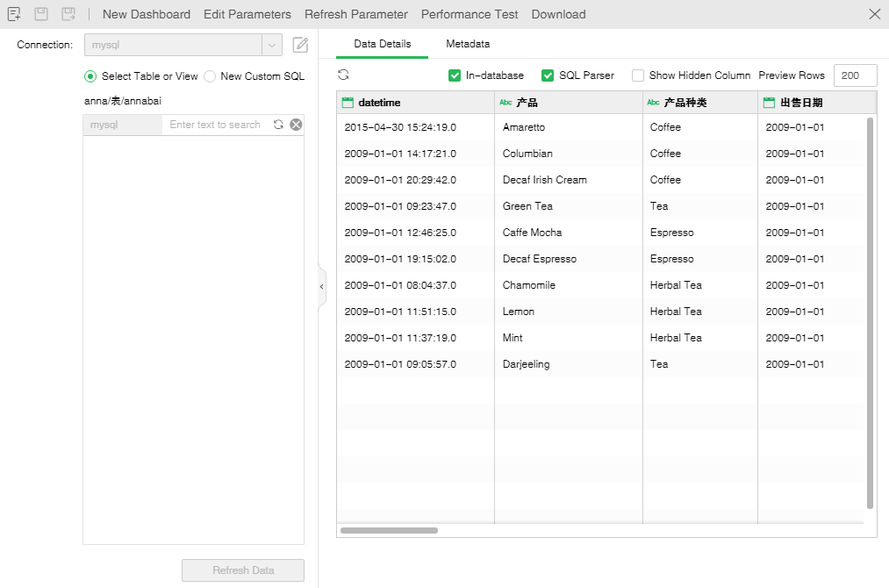This screenshot has width=889, height=588.
Task: Click Refresh Parameter
Action: 356,14
